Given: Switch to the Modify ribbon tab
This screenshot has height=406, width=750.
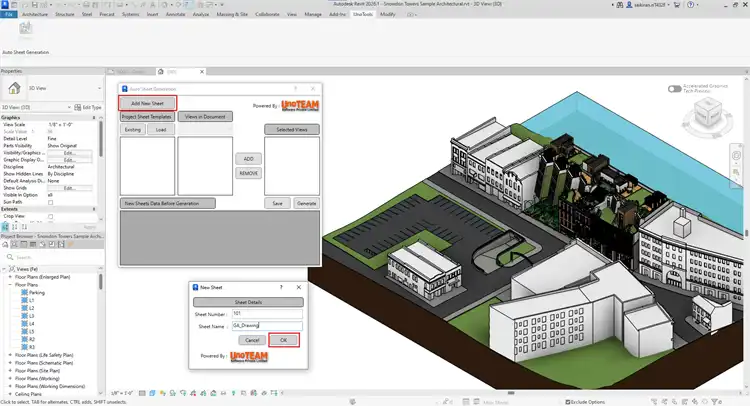Looking at the screenshot, I should click(x=388, y=14).
